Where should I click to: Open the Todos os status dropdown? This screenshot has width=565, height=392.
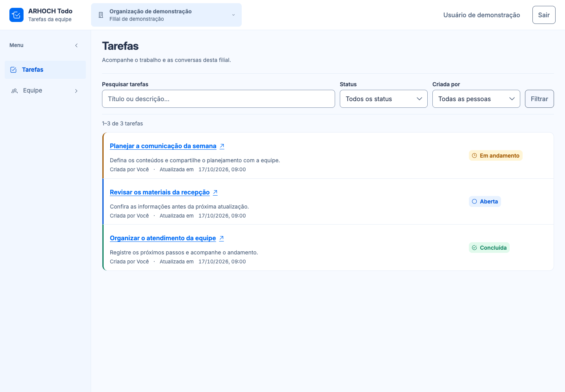[384, 99]
